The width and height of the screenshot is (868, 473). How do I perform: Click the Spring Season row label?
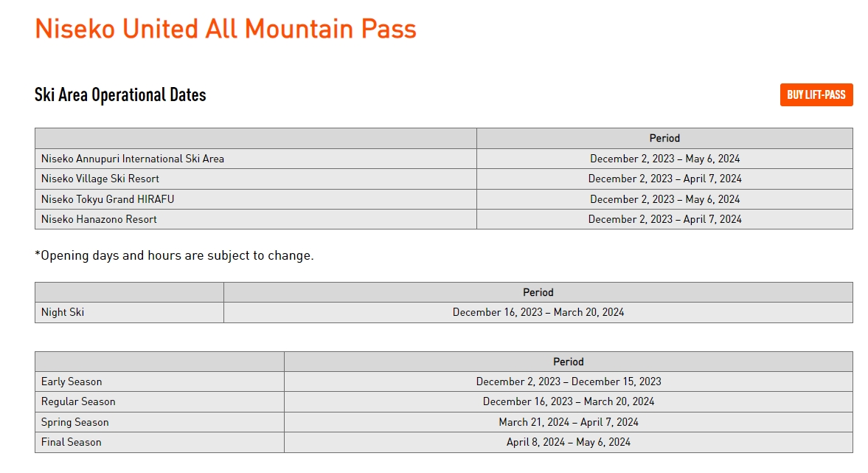tap(74, 422)
